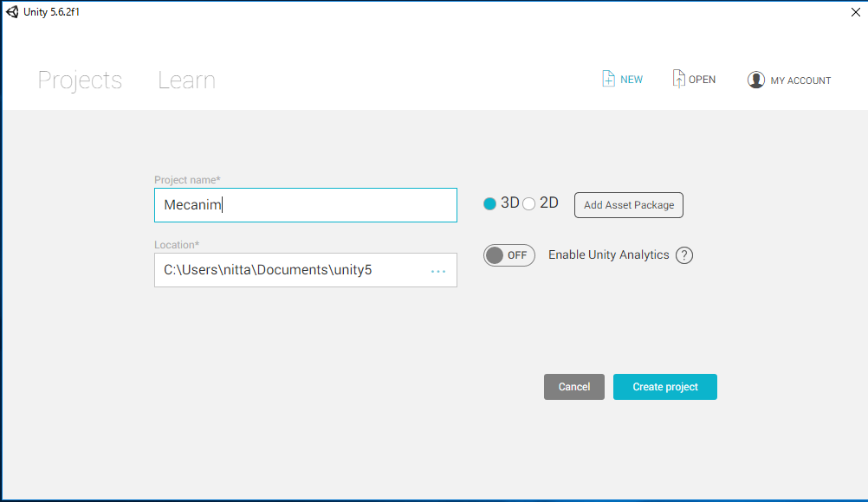Screen dimensions: 868x502
Task: Click the My Account avatar icon
Action: 756,80
